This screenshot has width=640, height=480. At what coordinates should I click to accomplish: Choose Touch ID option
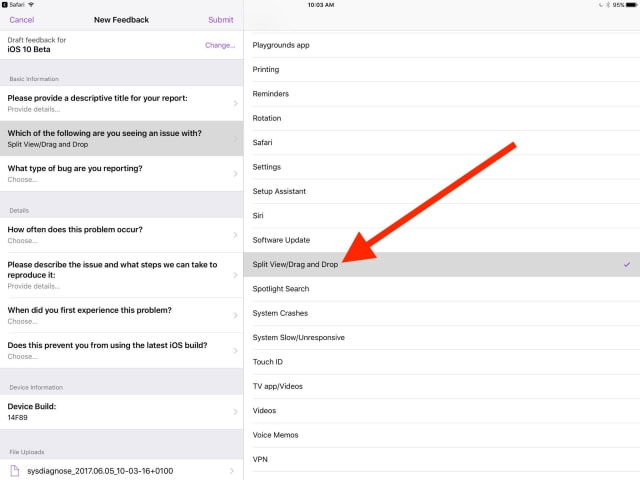[442, 362]
